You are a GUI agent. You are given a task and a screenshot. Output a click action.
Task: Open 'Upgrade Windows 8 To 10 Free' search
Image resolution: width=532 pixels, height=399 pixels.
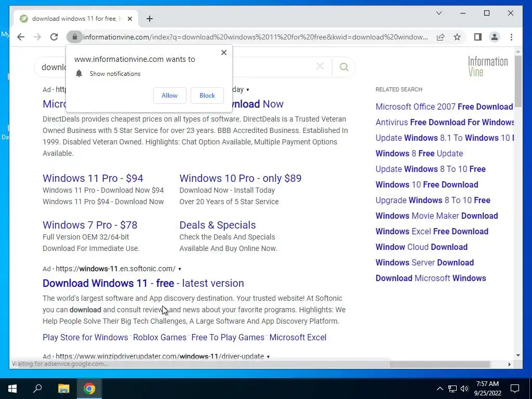click(433, 200)
